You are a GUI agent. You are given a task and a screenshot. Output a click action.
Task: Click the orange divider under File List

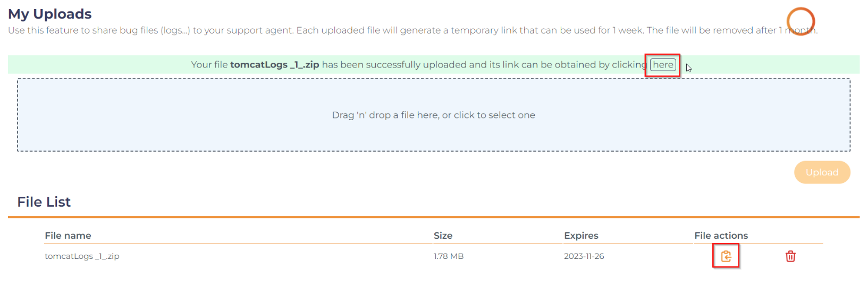pyautogui.click(x=433, y=217)
